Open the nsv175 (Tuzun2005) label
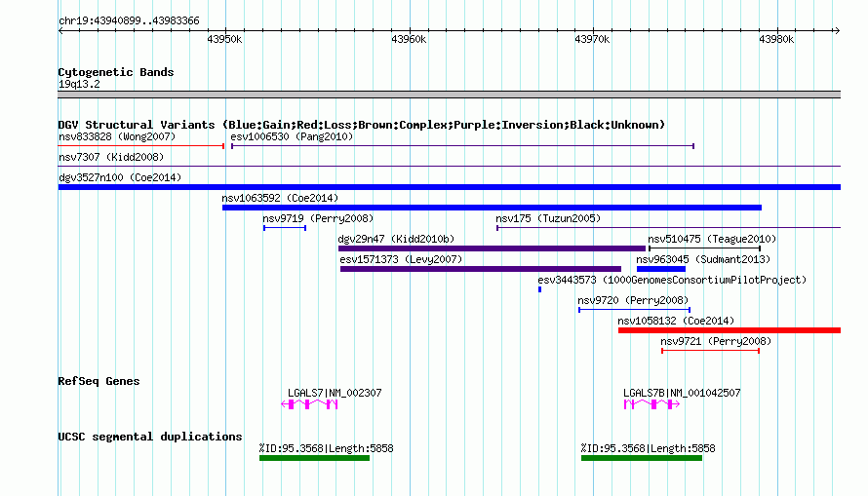This screenshot has width=868, height=496. coord(548,218)
